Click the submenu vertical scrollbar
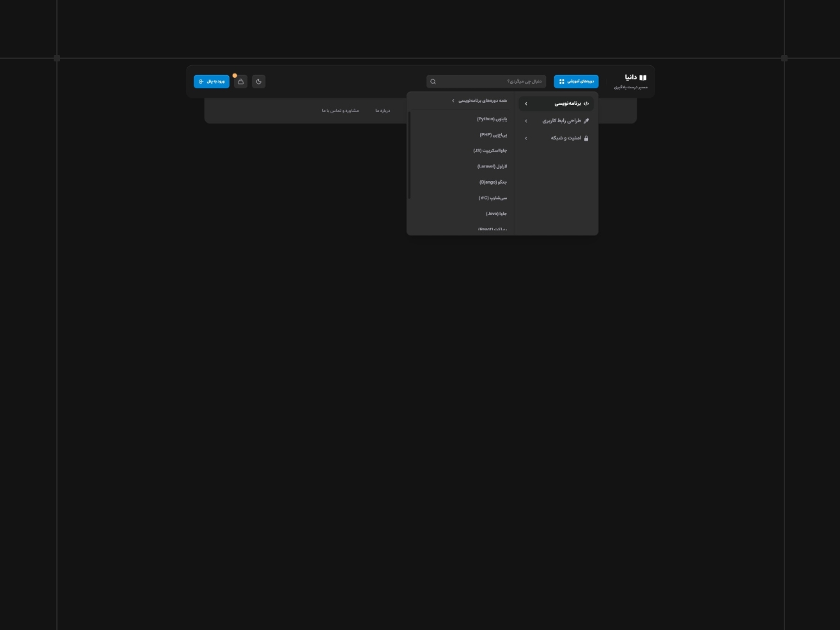 409,155
